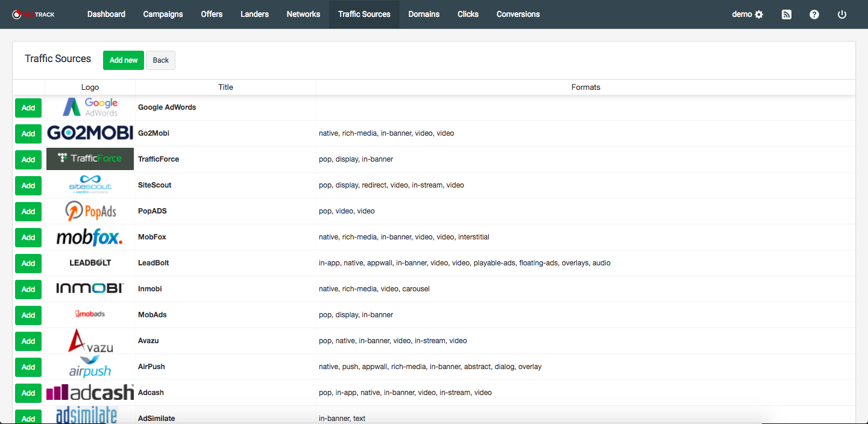This screenshot has width=868, height=424.
Task: Click the TrafficForce logo image
Action: pos(90,159)
